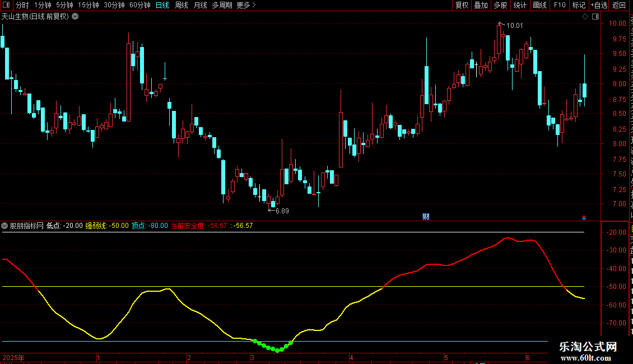
Task: Open 多周期 multi-period view
Action: (222, 5)
